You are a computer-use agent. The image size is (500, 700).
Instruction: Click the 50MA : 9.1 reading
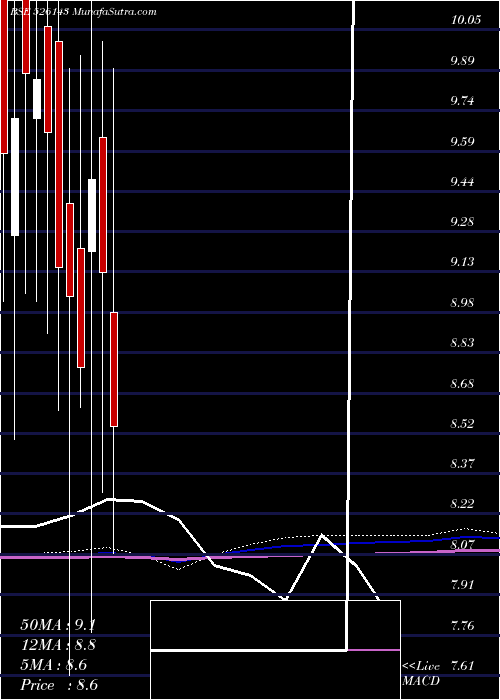(58, 625)
